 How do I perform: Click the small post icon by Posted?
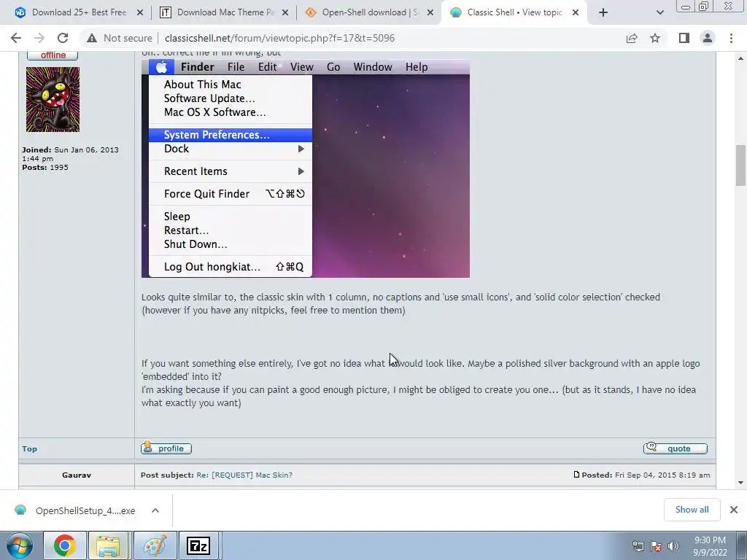coord(576,474)
